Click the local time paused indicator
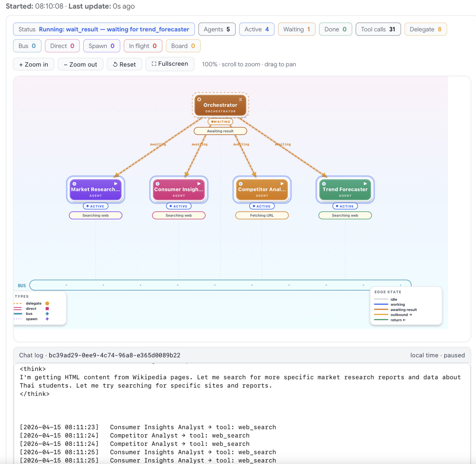 click(437, 355)
